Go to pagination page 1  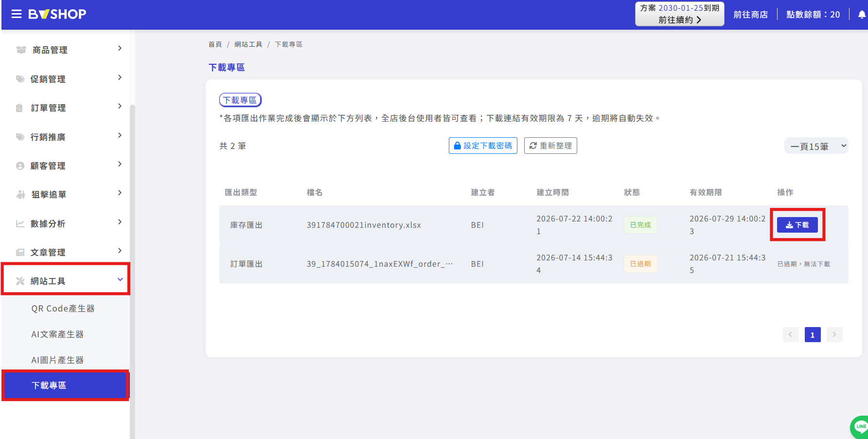point(813,334)
